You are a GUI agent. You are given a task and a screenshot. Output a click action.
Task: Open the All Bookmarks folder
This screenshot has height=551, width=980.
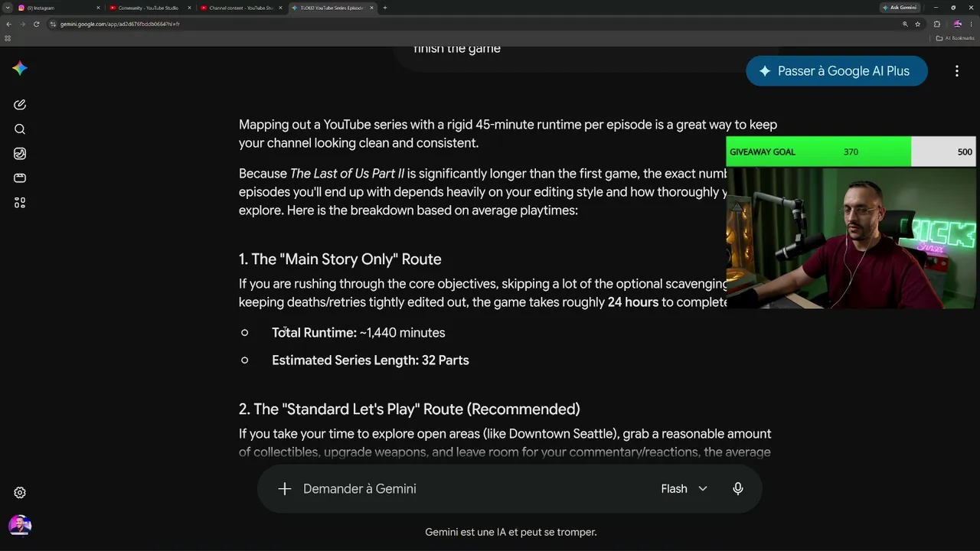tap(955, 37)
